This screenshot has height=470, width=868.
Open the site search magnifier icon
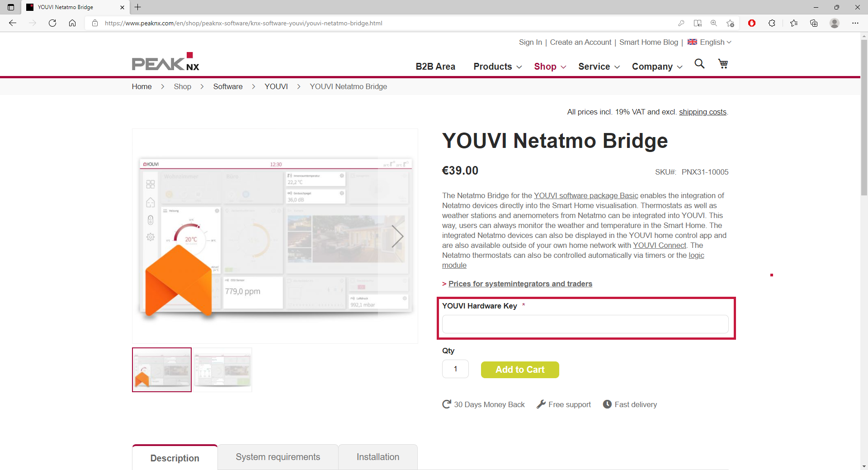[699, 64]
